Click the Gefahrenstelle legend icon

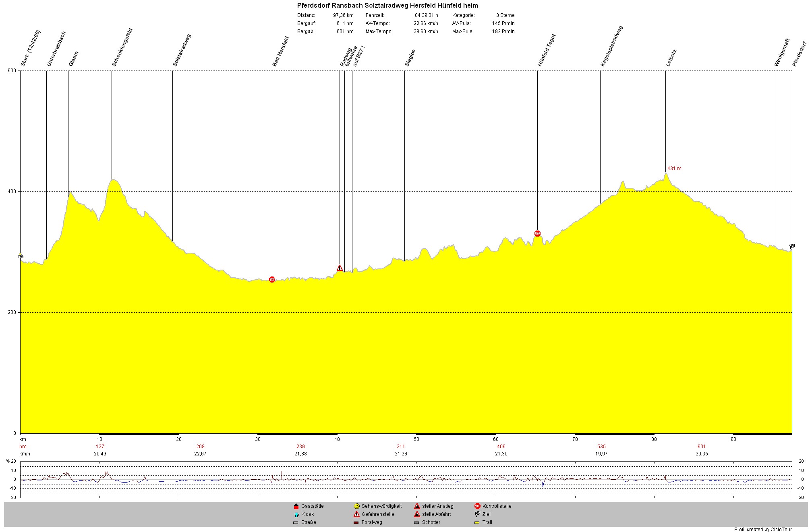(356, 514)
